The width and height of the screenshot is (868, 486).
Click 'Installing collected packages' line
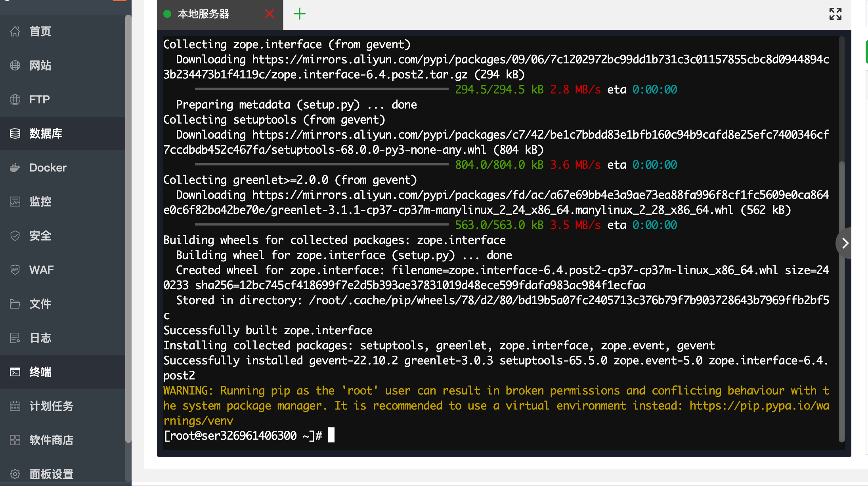pyautogui.click(x=439, y=345)
